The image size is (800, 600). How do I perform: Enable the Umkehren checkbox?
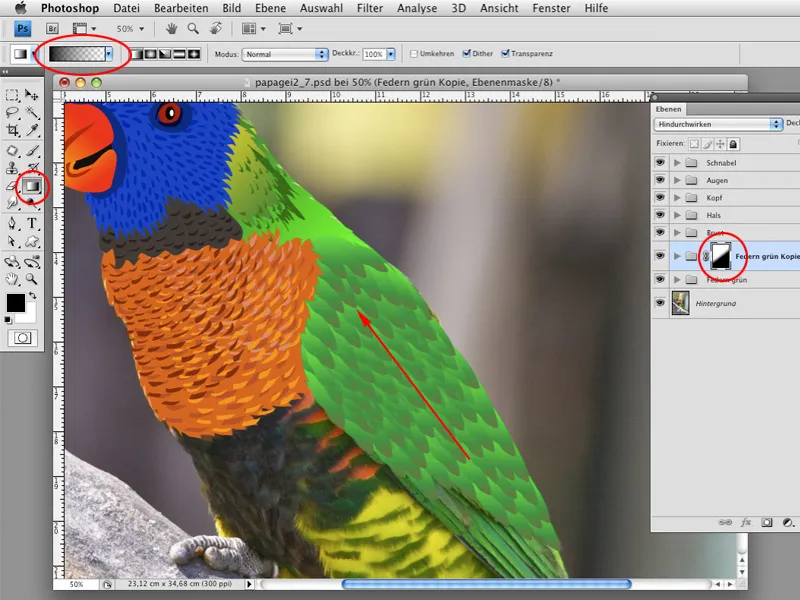pos(414,53)
